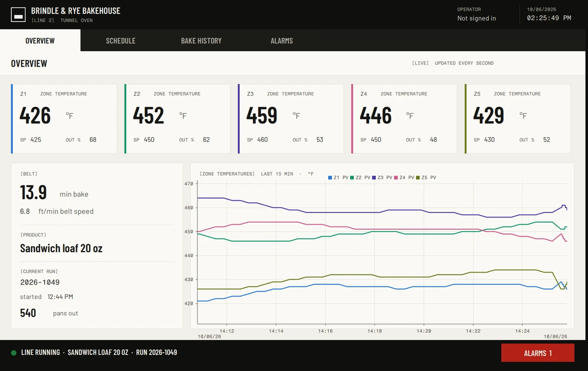Select the Z1 zone temperature card reading 426

[x=64, y=119]
